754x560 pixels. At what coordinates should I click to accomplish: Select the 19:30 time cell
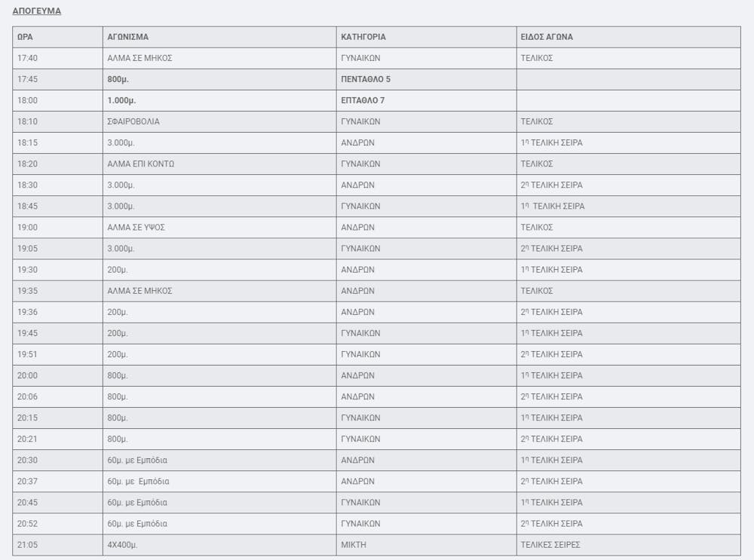[27, 269]
